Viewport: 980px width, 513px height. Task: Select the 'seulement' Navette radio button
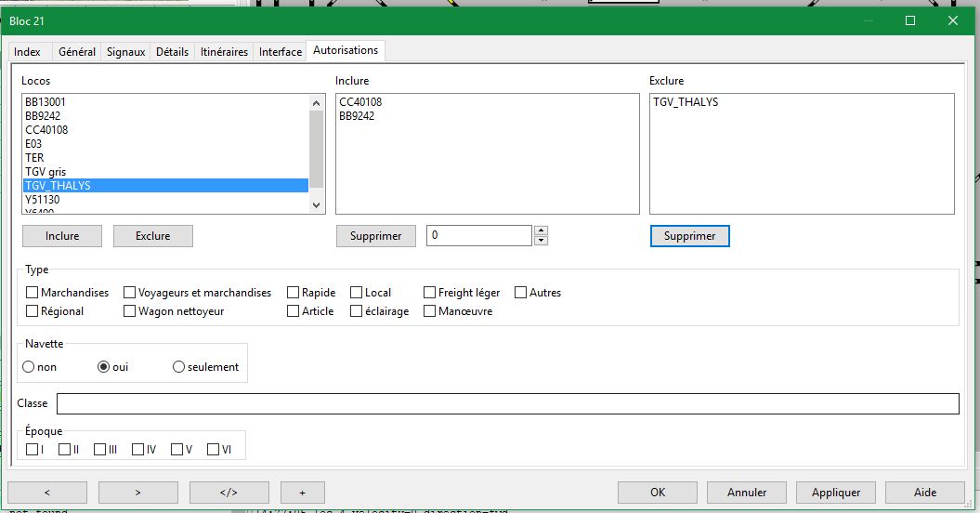(x=179, y=367)
